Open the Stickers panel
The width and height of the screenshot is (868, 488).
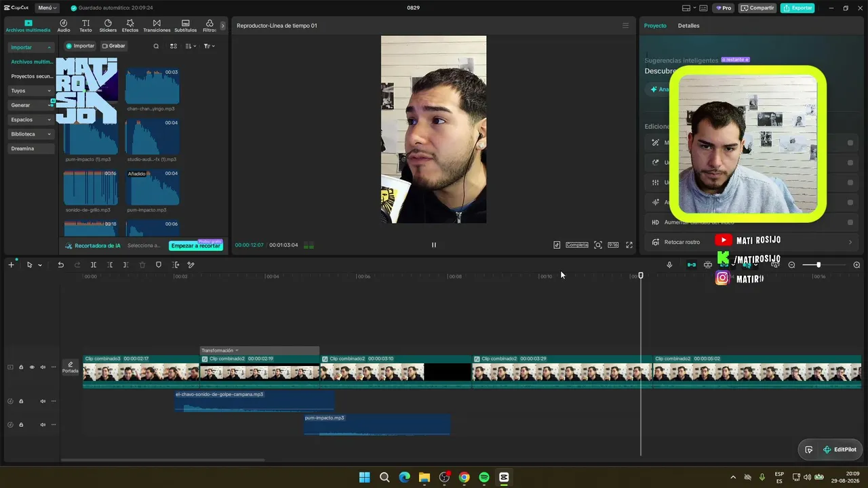[108, 26]
